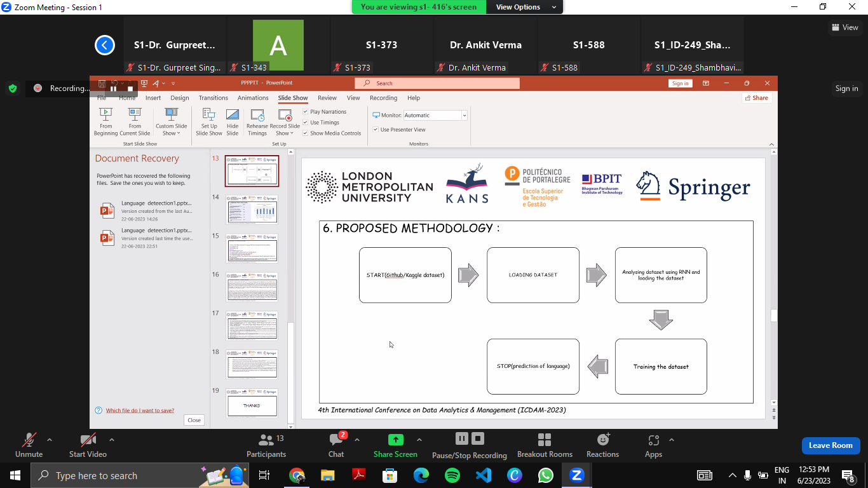Open Set Up Slide Show dialog
This screenshot has height=488, width=868.
pos(209,121)
